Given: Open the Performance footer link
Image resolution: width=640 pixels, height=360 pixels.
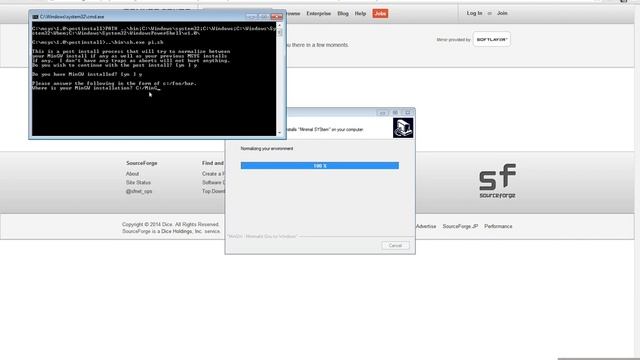Looking at the screenshot, I should click(x=498, y=226).
